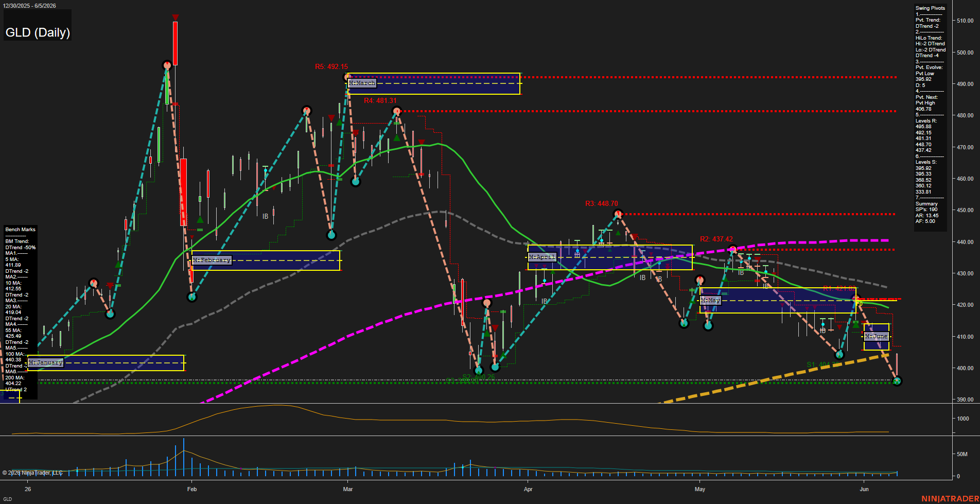This screenshot has height=504, width=980.
Task: Click the 12/30/2025 - 6/5/2026 date range label
Action: pos(29,6)
